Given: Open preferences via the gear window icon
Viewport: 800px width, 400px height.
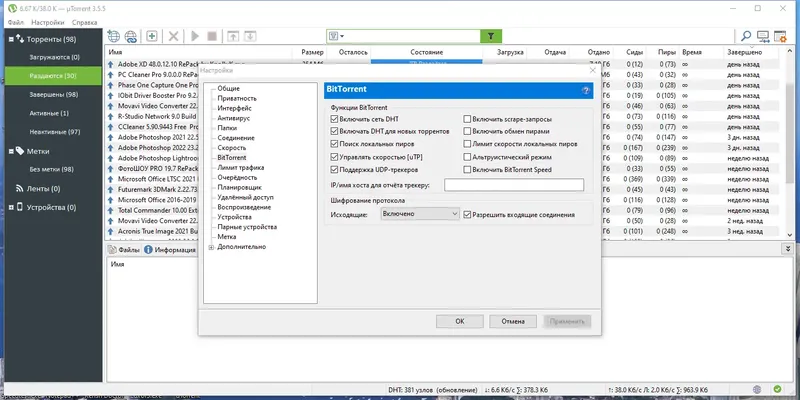Looking at the screenshot, I should tap(780, 36).
